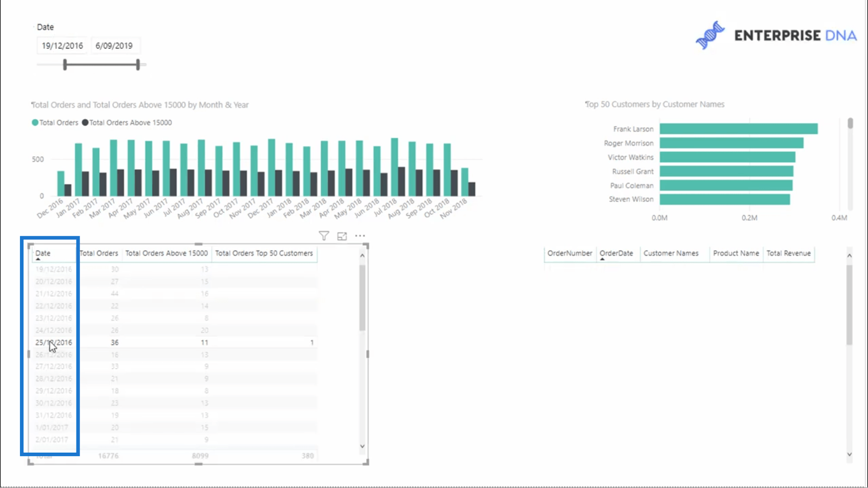
Task: Click the Nov 2018 Total Orders teal bar
Action: pos(465,182)
